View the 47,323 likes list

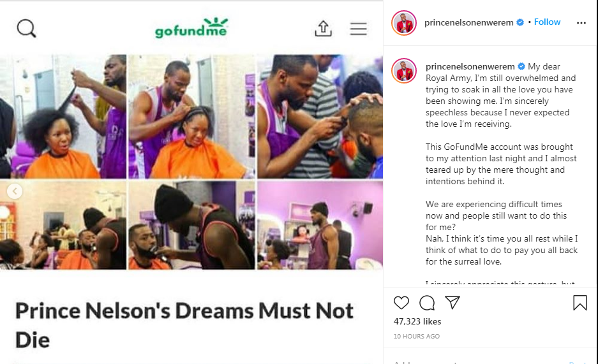(x=417, y=321)
